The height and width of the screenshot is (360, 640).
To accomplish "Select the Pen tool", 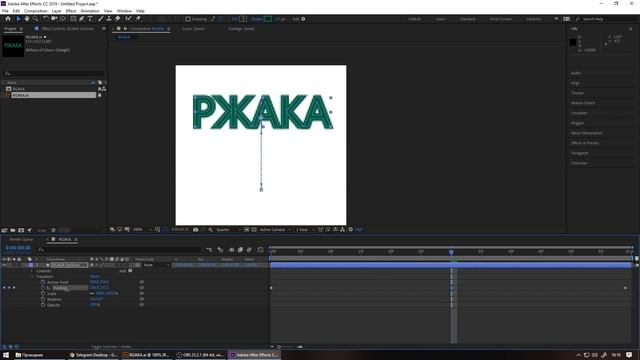I will pyautogui.click(x=82, y=19).
